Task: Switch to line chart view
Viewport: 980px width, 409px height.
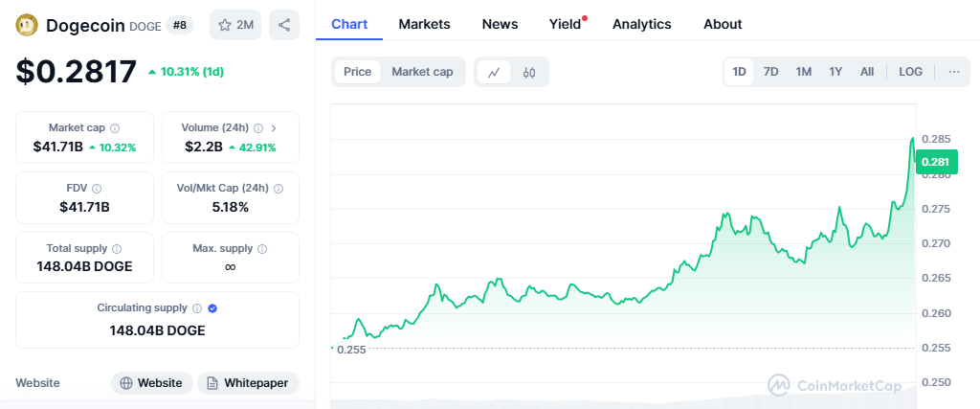Action: 494,72
